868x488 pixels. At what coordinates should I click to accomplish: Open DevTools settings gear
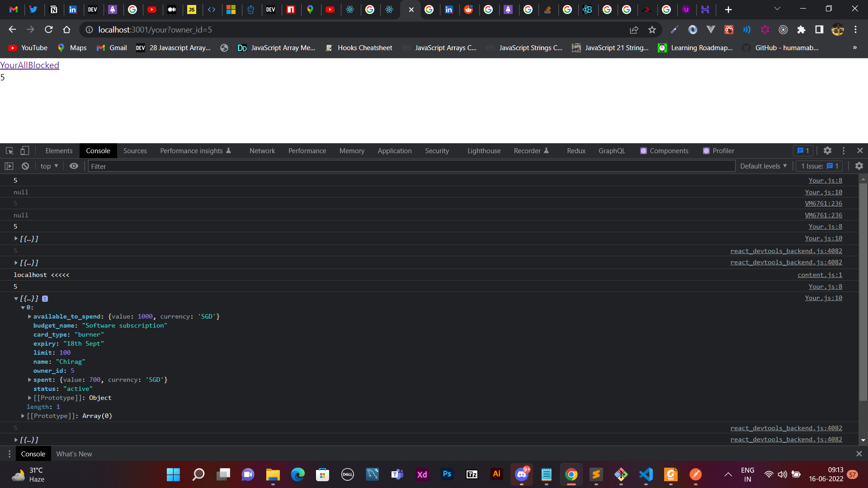[828, 150]
